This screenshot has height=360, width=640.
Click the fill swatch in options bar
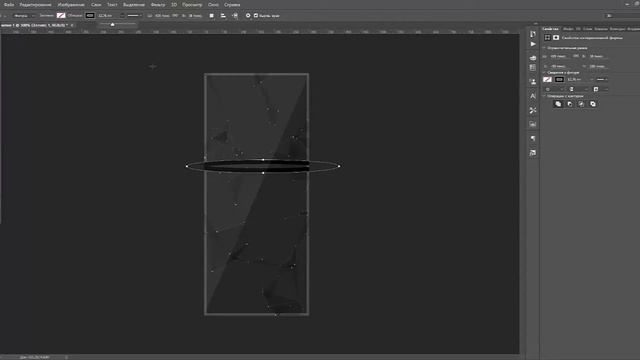[61, 16]
